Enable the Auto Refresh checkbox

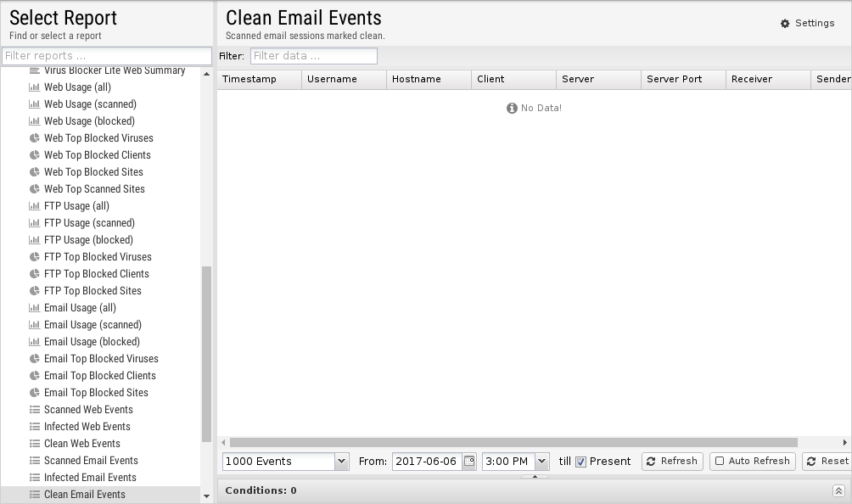click(720, 461)
